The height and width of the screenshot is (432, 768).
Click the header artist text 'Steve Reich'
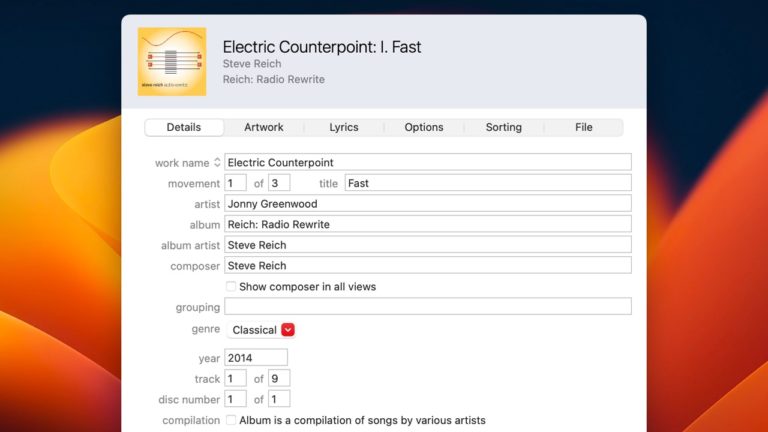click(252, 64)
